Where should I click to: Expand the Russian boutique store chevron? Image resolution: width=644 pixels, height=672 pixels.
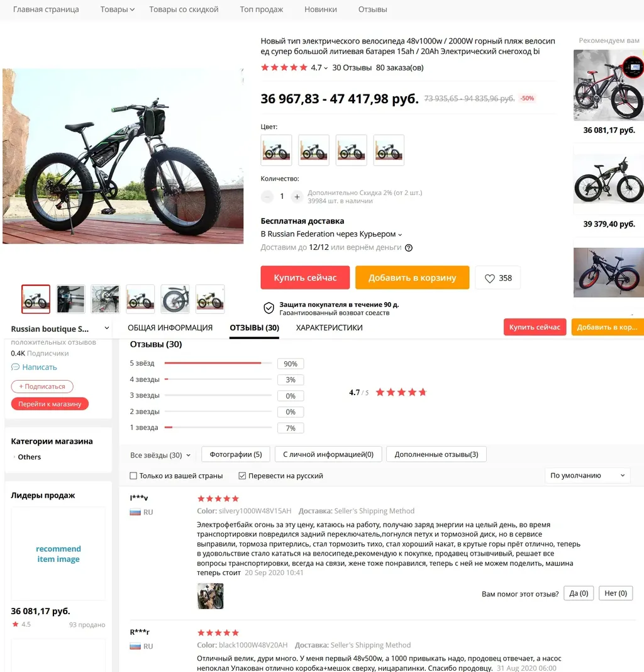tap(107, 328)
